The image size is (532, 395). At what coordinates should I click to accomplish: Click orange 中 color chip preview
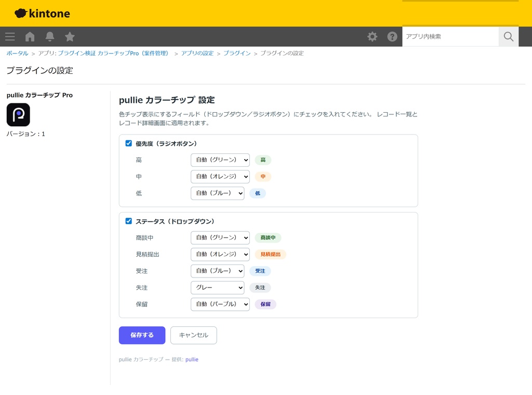coord(263,177)
